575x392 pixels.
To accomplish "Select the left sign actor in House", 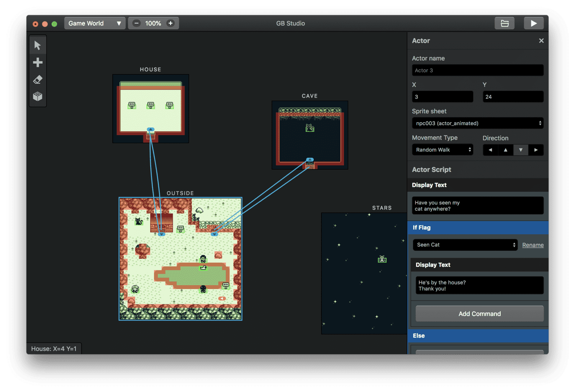I will [132, 105].
